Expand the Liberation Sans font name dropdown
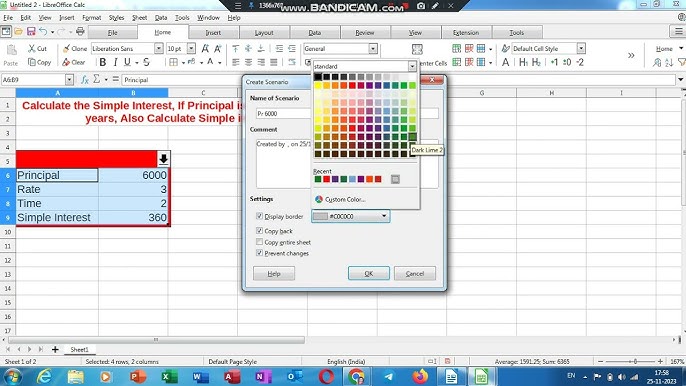 click(158, 49)
